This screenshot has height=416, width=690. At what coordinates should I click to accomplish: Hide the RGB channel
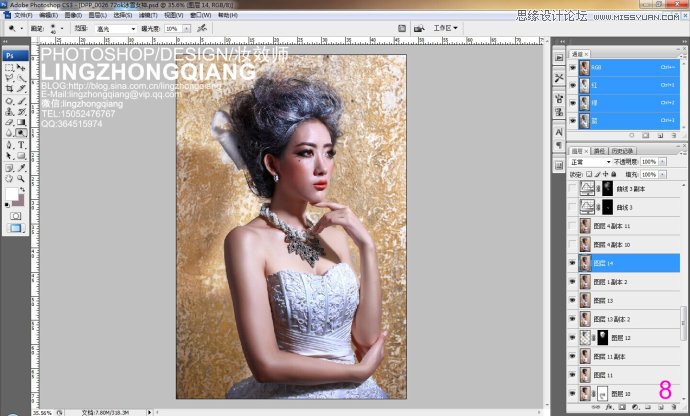[573, 68]
